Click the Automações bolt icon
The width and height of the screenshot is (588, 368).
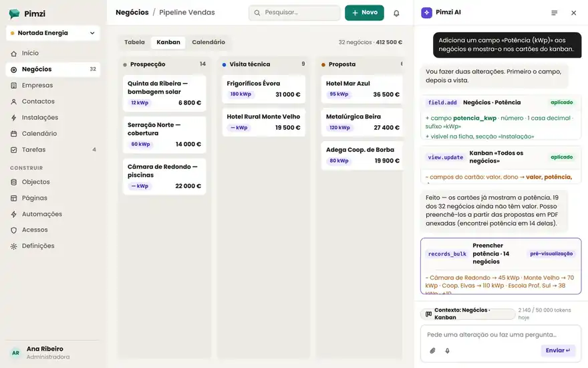coord(14,214)
